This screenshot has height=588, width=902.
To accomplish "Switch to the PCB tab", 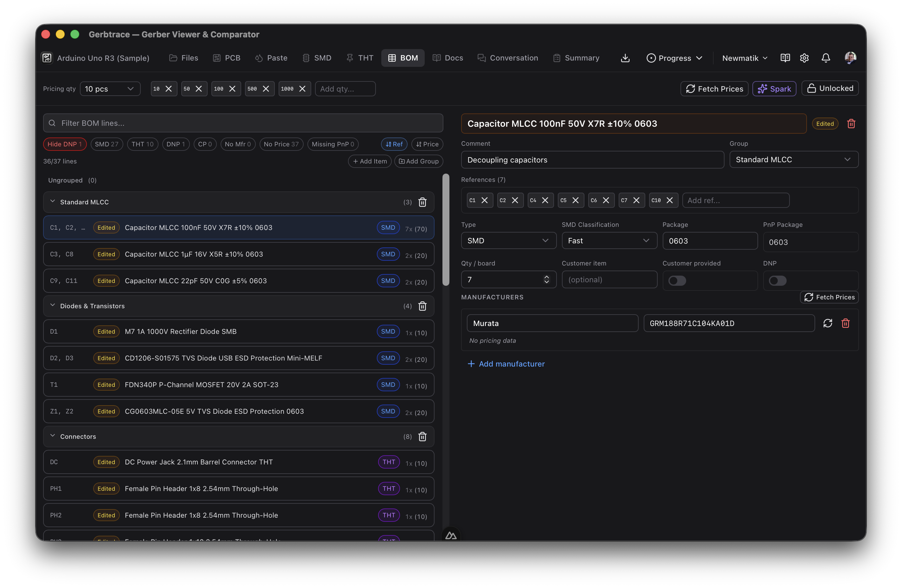I will [227, 58].
